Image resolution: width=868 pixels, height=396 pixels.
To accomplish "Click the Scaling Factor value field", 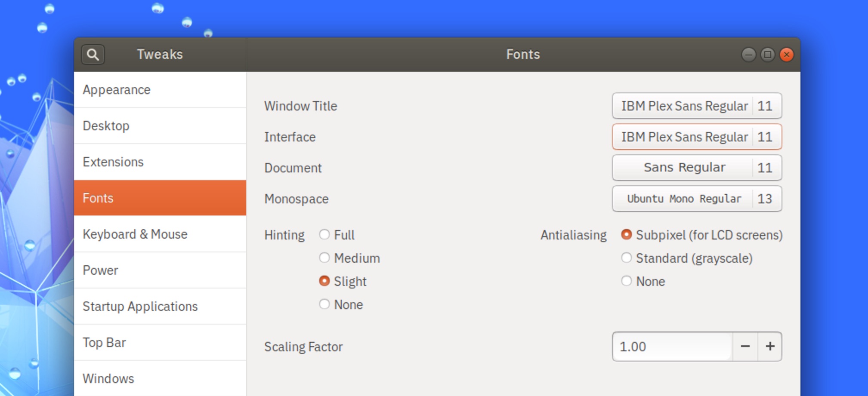I will [x=673, y=347].
